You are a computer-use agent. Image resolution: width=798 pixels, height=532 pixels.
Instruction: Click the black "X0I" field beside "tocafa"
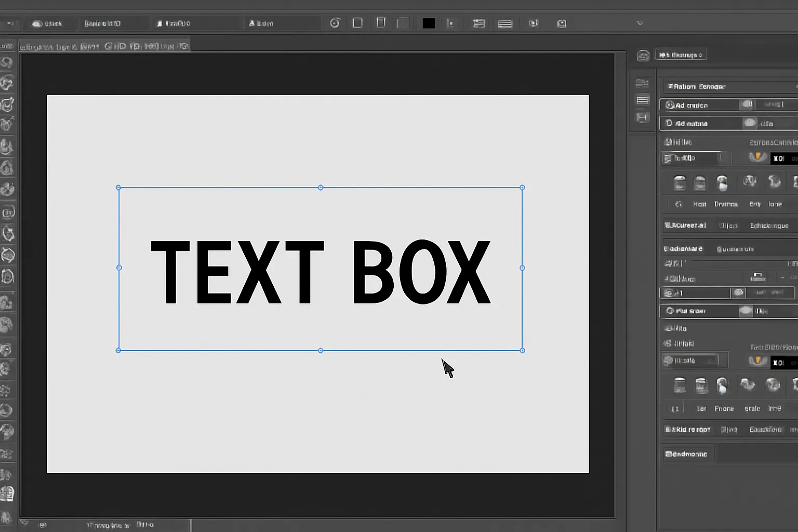click(x=783, y=363)
